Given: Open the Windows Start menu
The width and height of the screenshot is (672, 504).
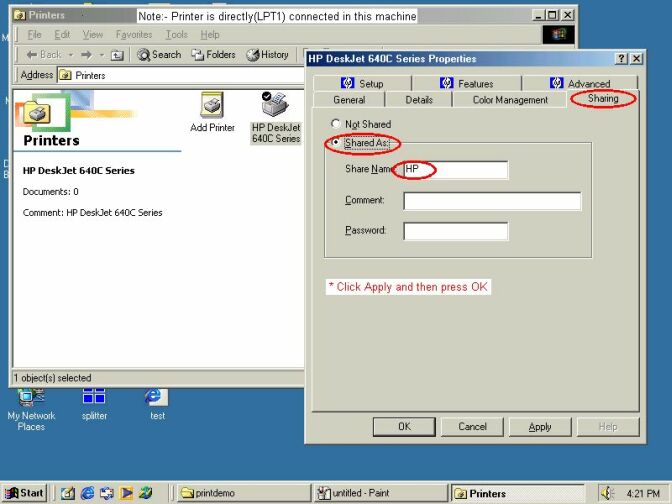Looking at the screenshot, I should (26, 493).
